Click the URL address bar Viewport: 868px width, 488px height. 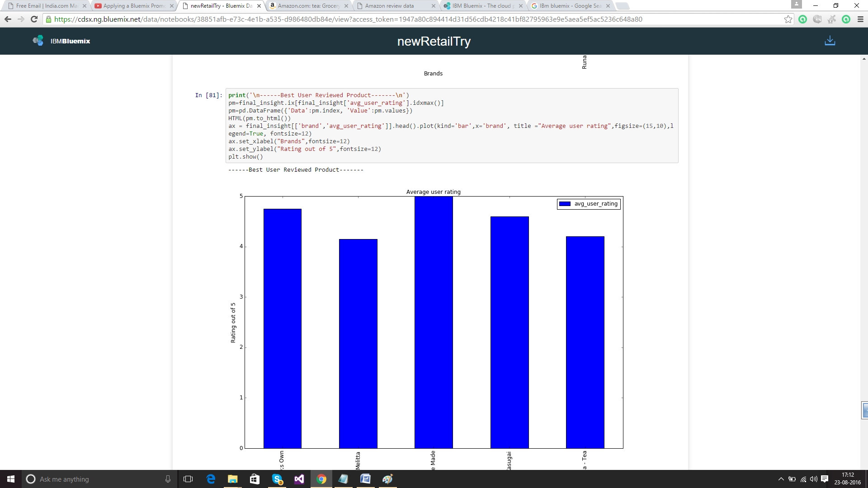click(x=407, y=19)
